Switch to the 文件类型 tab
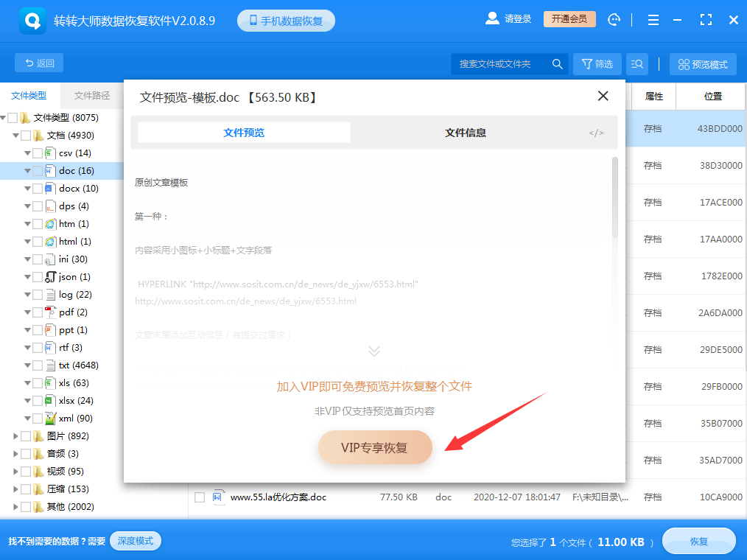The height and width of the screenshot is (560, 747). pos(29,95)
